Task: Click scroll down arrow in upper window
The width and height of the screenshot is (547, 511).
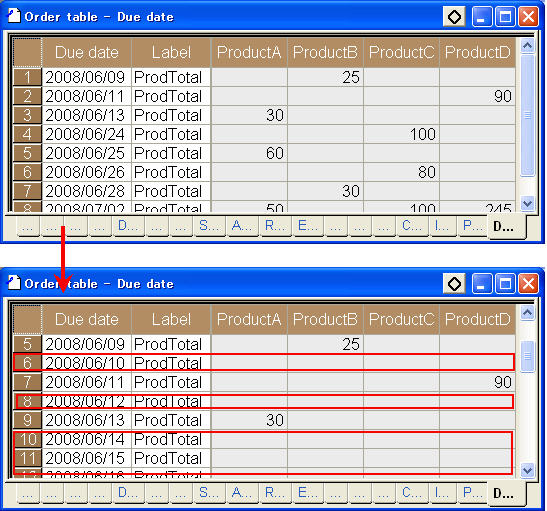Action: pos(527,203)
